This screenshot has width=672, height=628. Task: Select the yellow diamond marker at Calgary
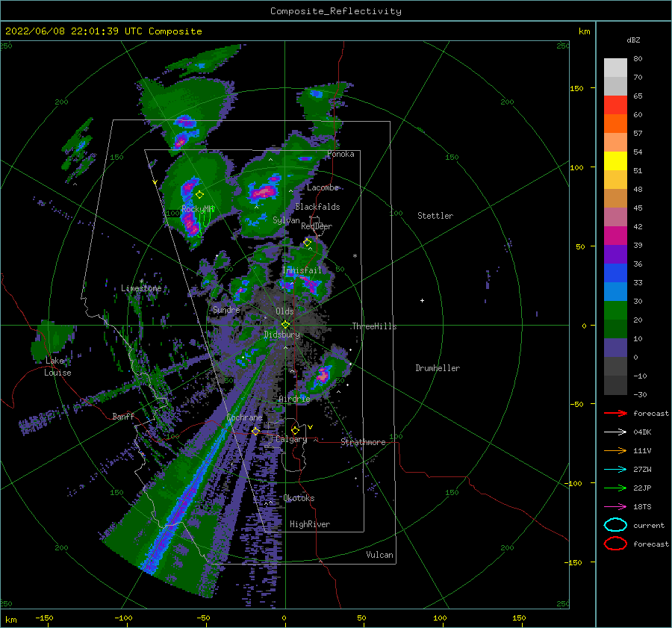coord(295,430)
